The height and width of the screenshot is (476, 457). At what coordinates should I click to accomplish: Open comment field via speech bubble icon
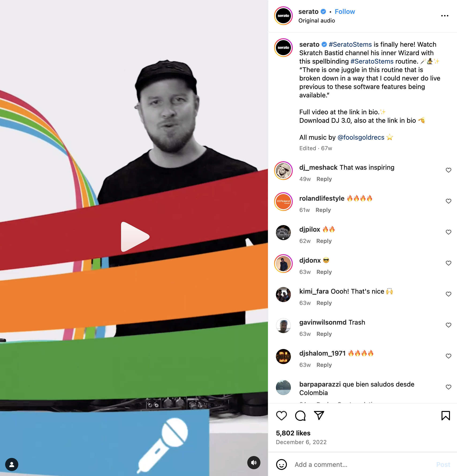300,416
